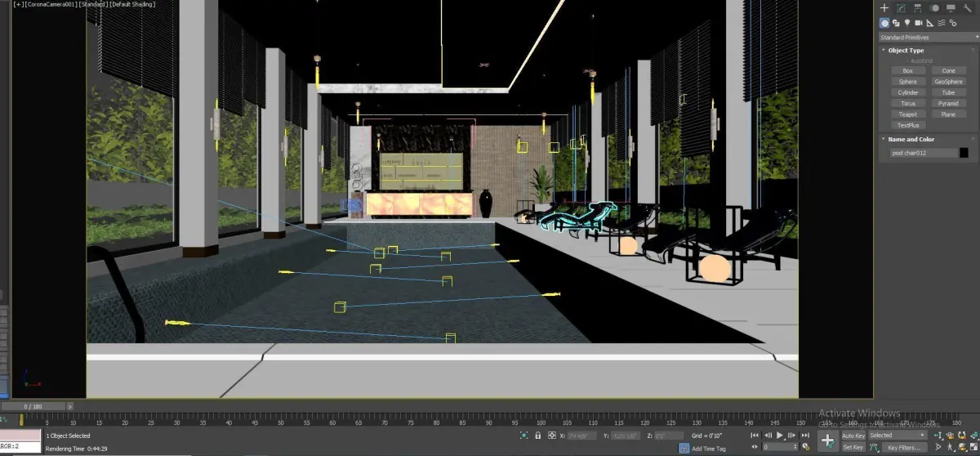The width and height of the screenshot is (980, 456).
Task: Create a Cone primitive
Action: click(948, 71)
